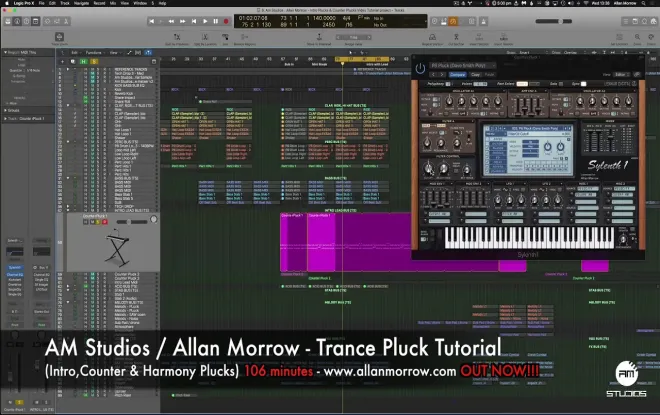Open the Library button in control bar
The width and height of the screenshot is (660, 415).
click(8, 21)
